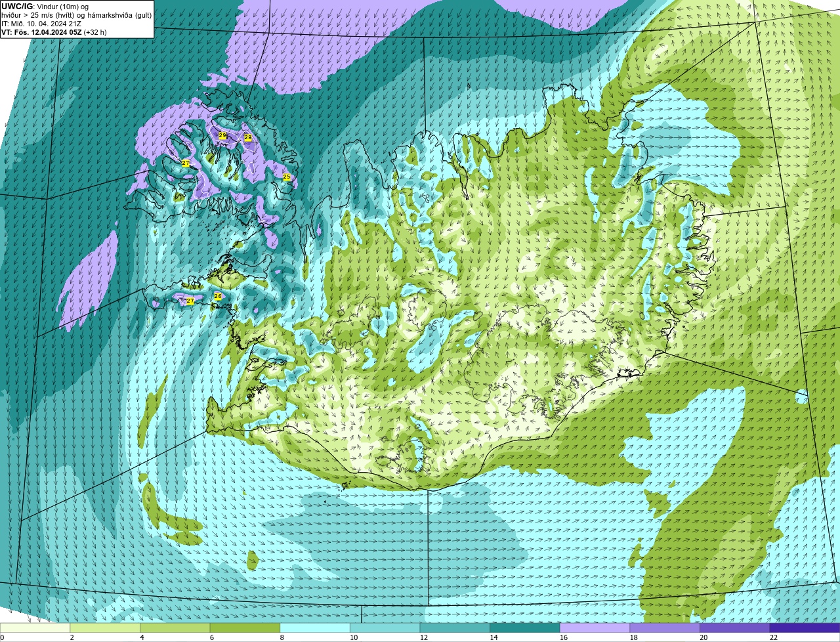Click the 'UWC/IG: Vindur (10m) og' title text
The height and width of the screenshot is (642, 840).
click(x=45, y=7)
